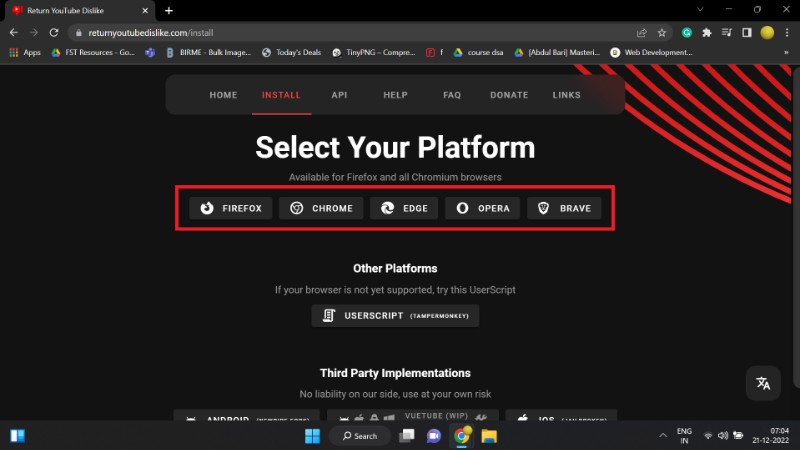Image resolution: width=800 pixels, height=450 pixels.
Task: Open the Microsoft Teams bookmark icon
Action: pyautogui.click(x=150, y=52)
